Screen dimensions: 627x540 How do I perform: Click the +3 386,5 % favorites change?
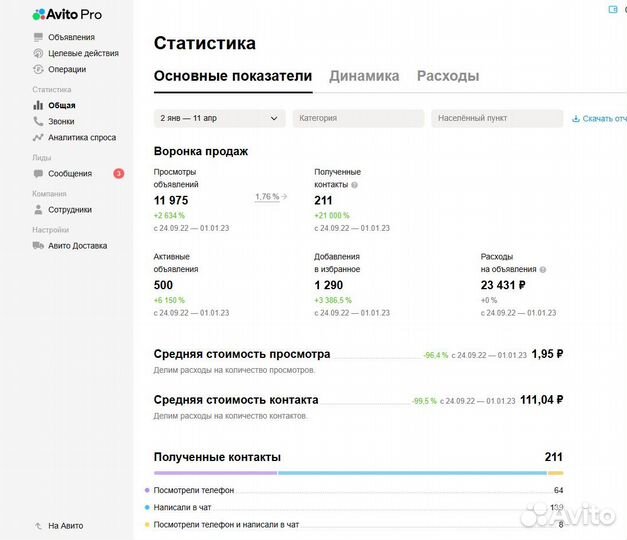coord(333,300)
